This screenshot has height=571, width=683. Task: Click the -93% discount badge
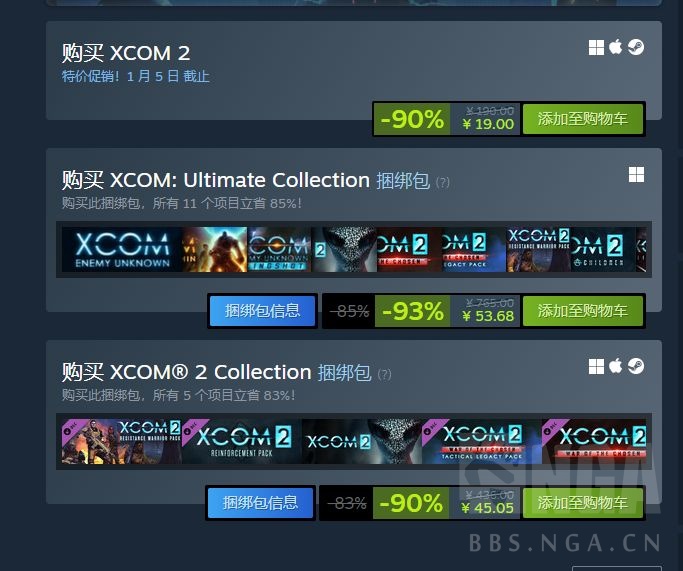pos(412,311)
